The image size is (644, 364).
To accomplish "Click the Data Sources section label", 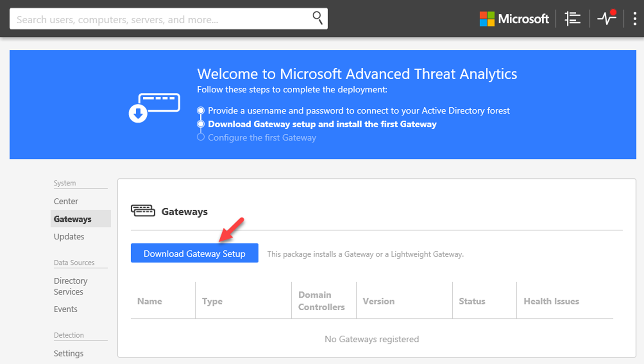I will (x=74, y=263).
